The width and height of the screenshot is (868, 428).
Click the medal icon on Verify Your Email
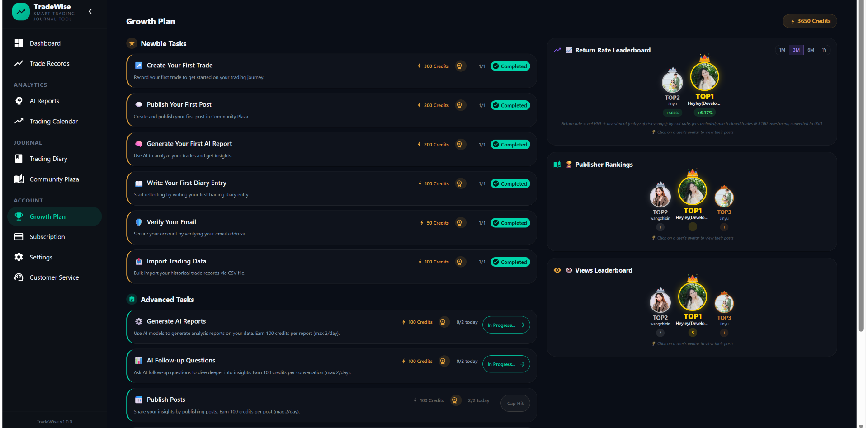pyautogui.click(x=459, y=223)
